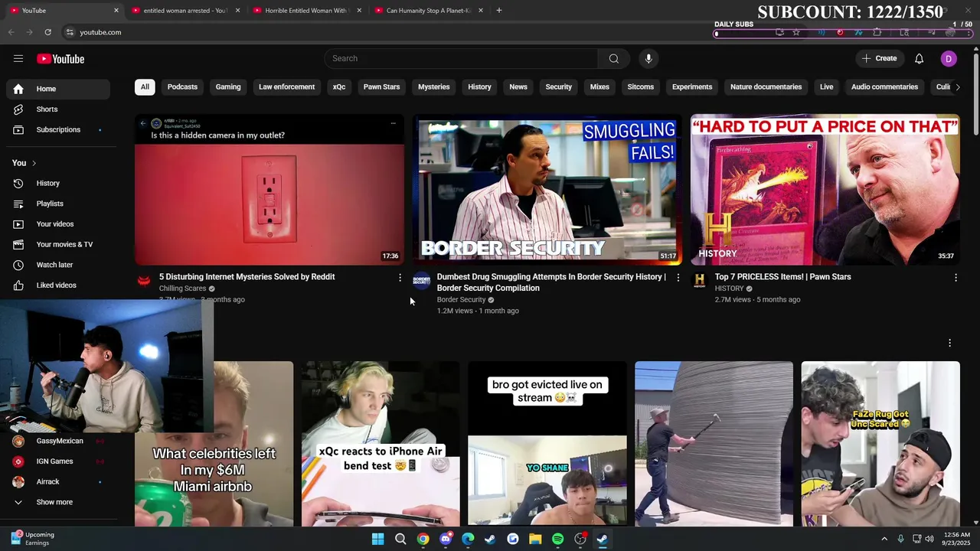Show hidden system tray icons
The image size is (980, 551).
[884, 539]
